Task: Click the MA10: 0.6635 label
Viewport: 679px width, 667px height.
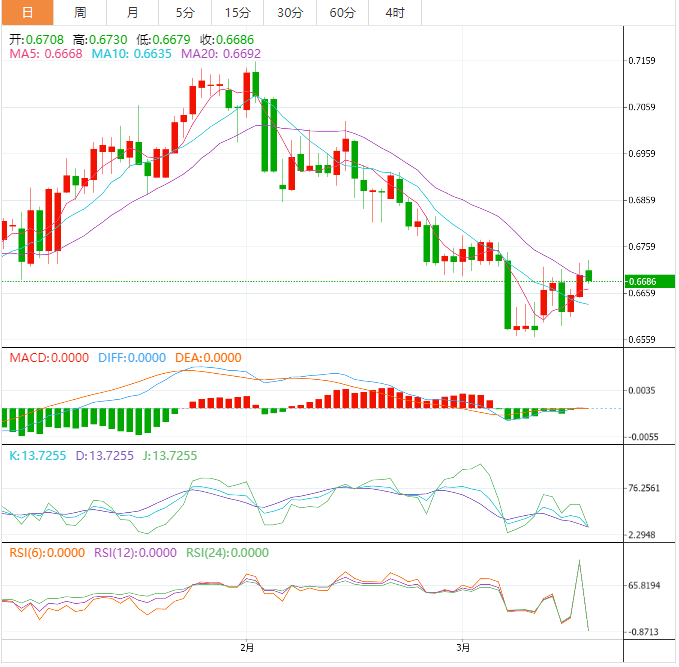Action: tap(132, 54)
